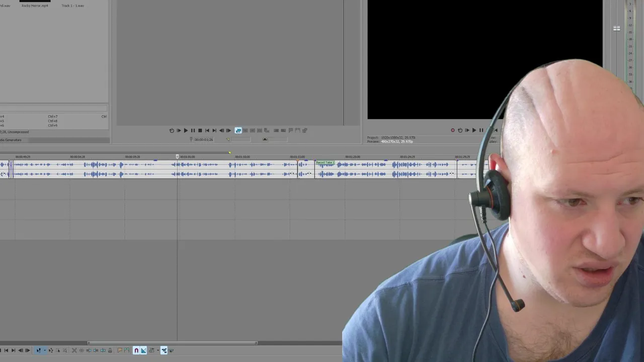The image size is (644, 362).
Task: Open the hamburger menu beside the video preview
Action: (x=616, y=28)
